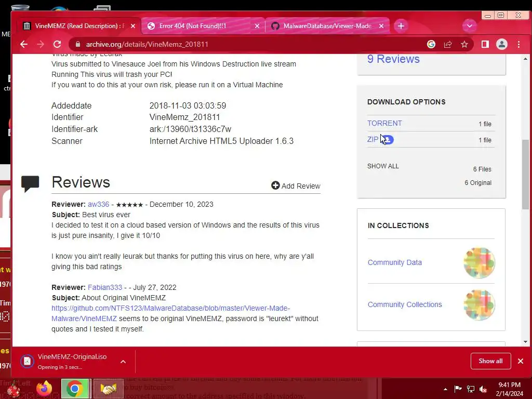Click Chrome taskbar icon
The image size is (532, 399).
pos(75,389)
